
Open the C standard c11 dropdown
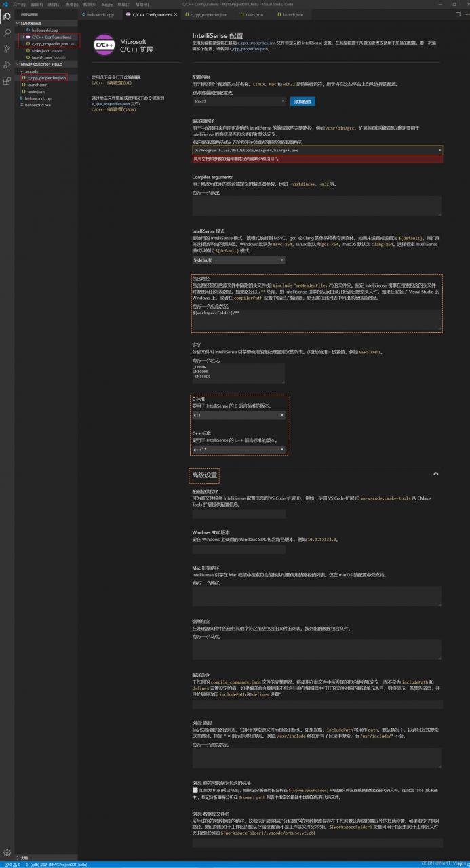pos(239,415)
